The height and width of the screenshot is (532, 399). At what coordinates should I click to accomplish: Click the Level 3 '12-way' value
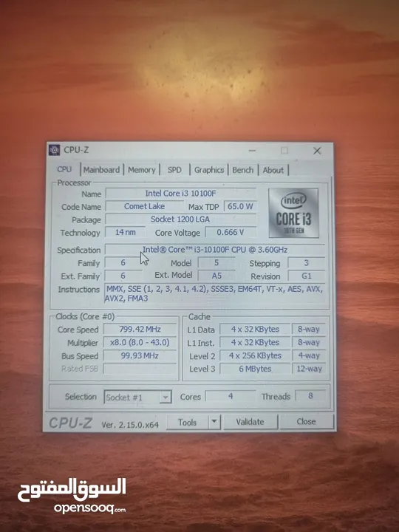tap(309, 369)
